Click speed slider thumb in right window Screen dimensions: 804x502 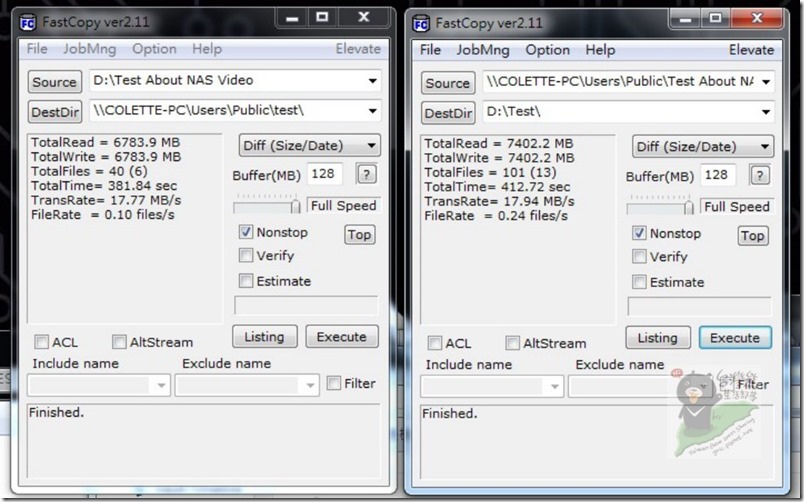pos(689,207)
